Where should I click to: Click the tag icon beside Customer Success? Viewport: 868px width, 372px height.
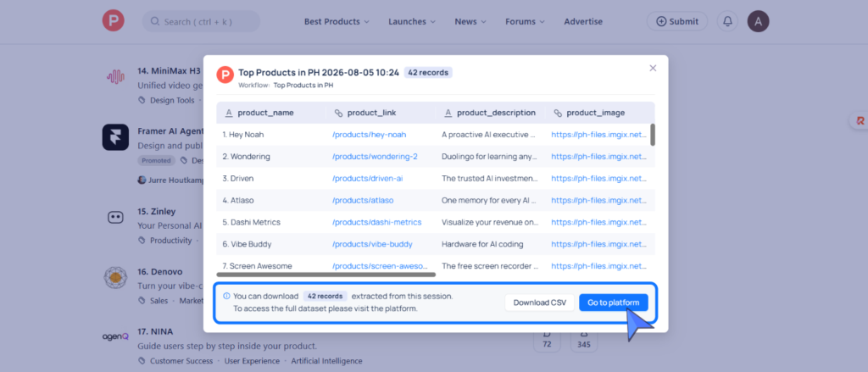(142, 361)
